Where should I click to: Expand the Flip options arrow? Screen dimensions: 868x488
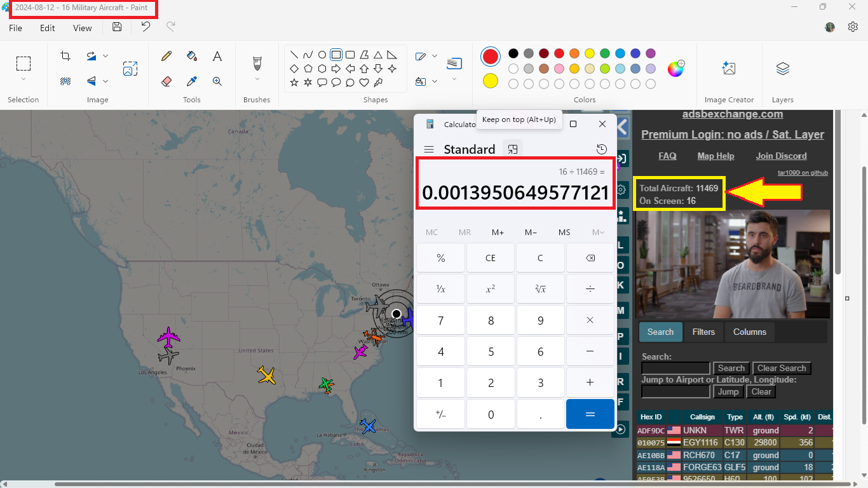tap(105, 81)
